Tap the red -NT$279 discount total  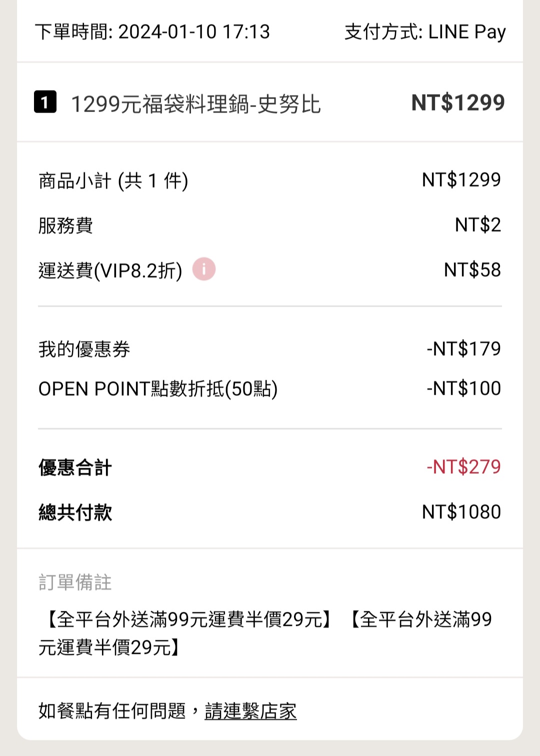click(463, 467)
